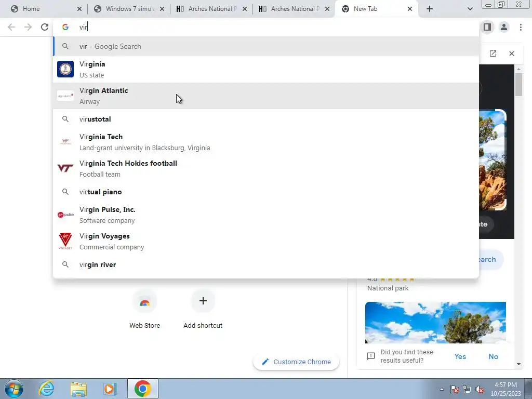532x399 pixels.
Task: Open Chrome three-dot menu
Action: pos(521,27)
